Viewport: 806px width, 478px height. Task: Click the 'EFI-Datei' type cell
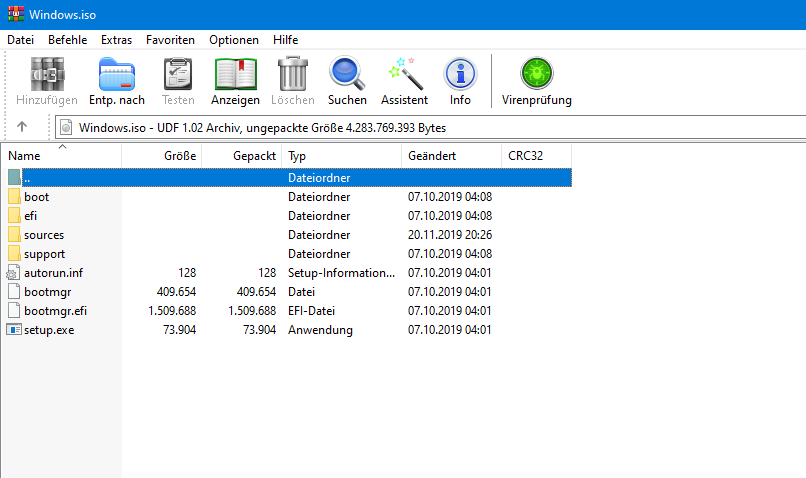click(x=312, y=311)
